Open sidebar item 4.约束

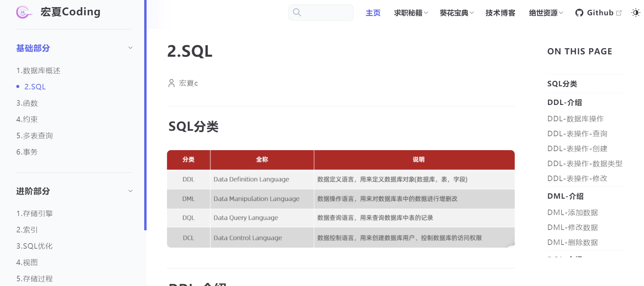27,120
